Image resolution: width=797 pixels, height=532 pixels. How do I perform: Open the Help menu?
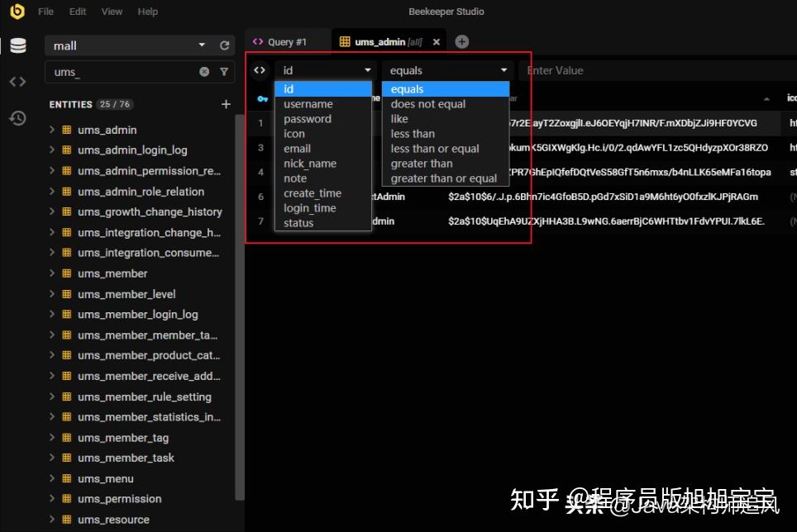147,12
